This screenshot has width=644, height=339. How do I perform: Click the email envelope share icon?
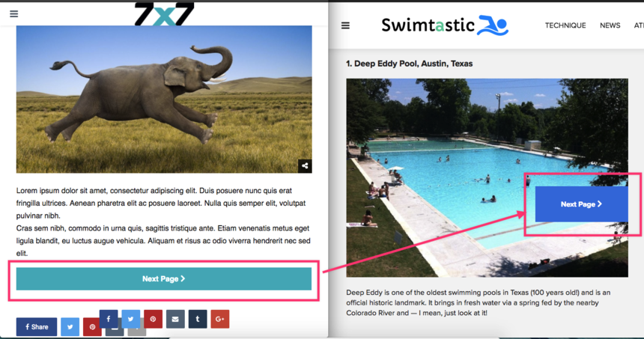175,319
